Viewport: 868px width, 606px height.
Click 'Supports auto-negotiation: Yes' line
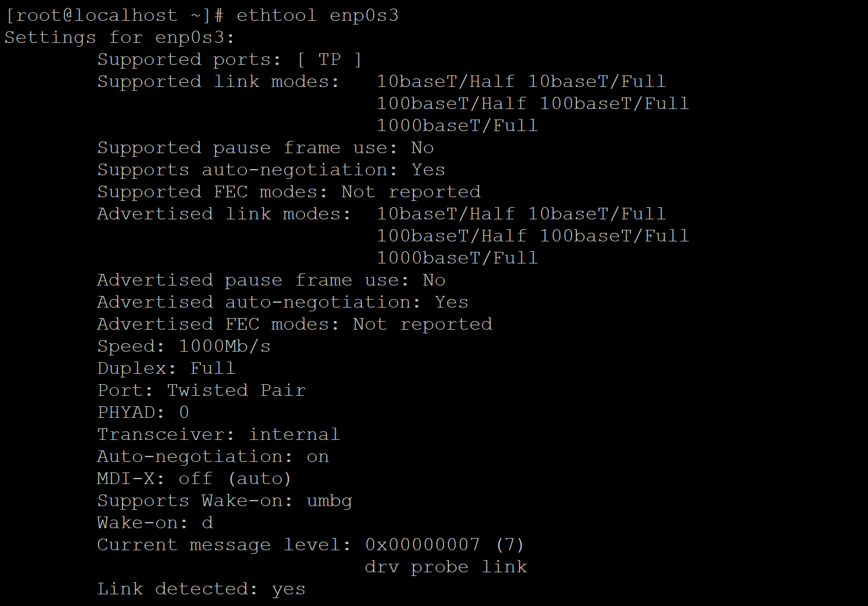[271, 170]
